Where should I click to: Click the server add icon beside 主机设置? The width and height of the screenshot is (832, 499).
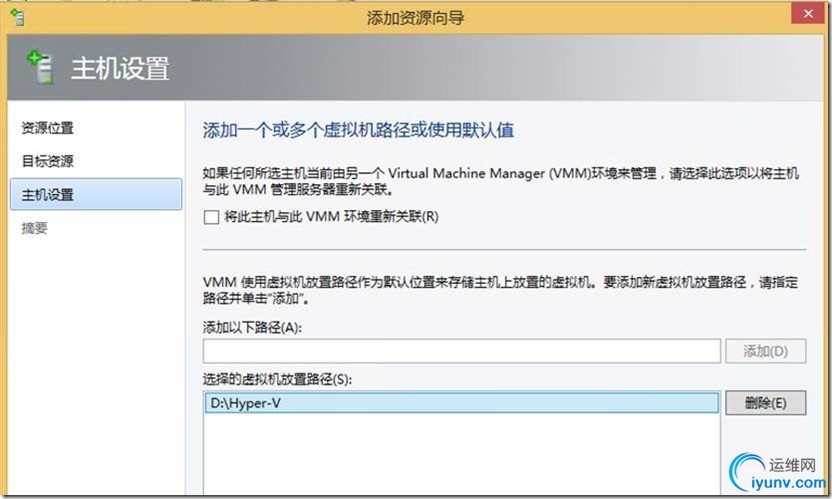[40, 67]
